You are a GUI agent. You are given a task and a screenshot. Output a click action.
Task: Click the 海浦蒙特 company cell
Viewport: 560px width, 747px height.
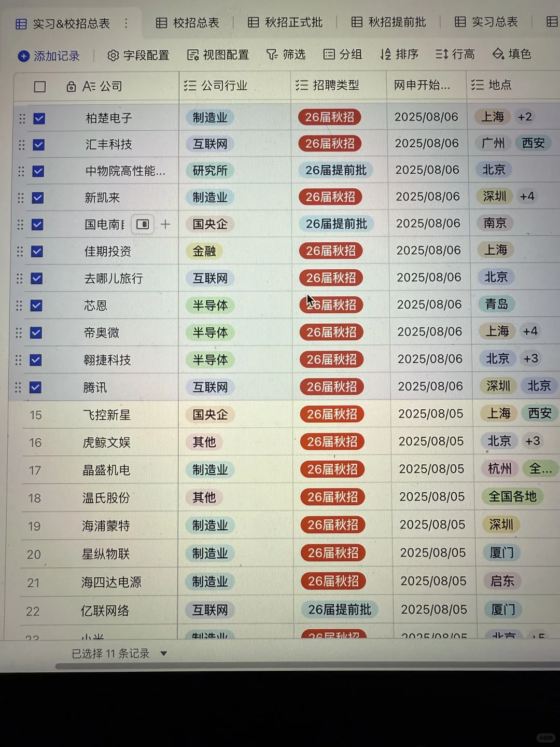pos(106,526)
